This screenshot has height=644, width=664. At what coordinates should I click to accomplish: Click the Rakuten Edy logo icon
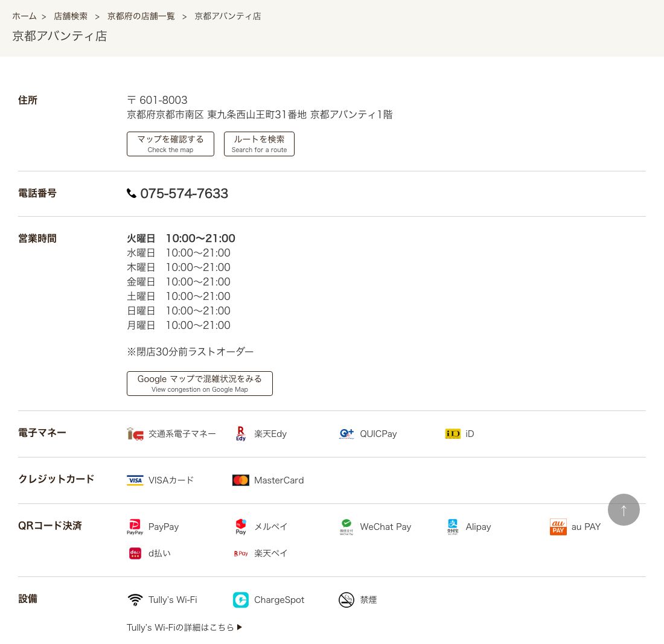tap(240, 433)
